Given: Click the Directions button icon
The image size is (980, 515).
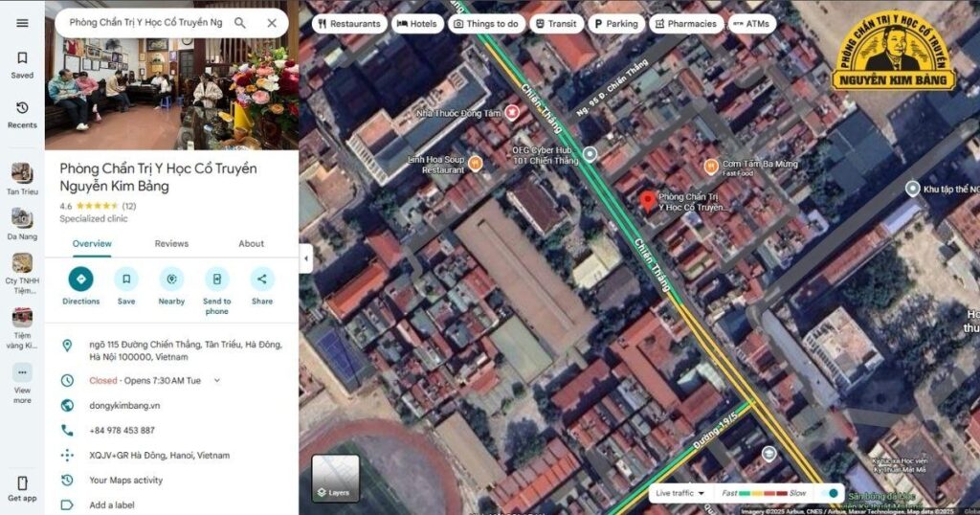Looking at the screenshot, I should (80, 280).
